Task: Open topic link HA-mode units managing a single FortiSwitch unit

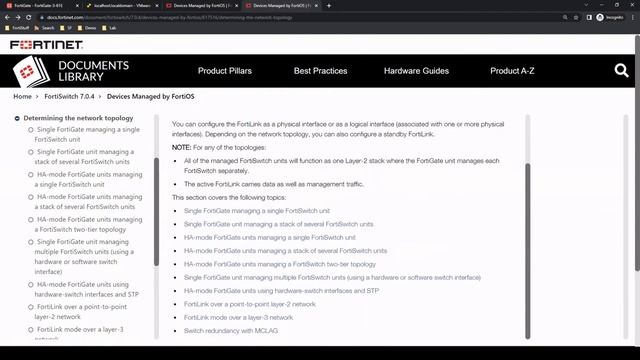Action: tap(269, 237)
